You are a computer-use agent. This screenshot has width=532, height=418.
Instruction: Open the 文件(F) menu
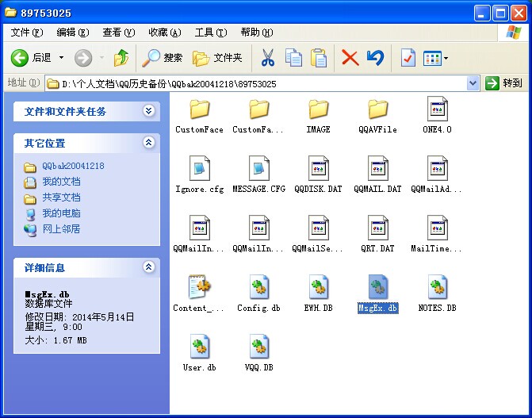pos(27,33)
